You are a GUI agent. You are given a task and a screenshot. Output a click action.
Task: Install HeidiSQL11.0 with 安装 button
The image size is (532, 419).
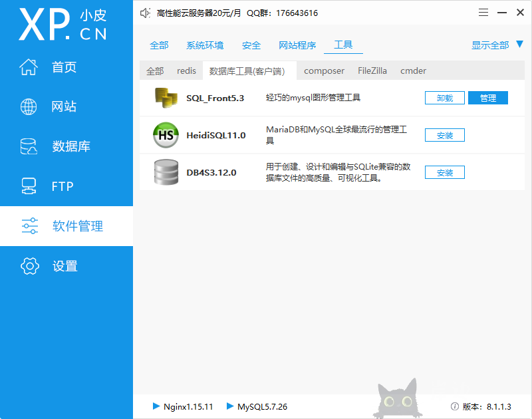tap(444, 135)
